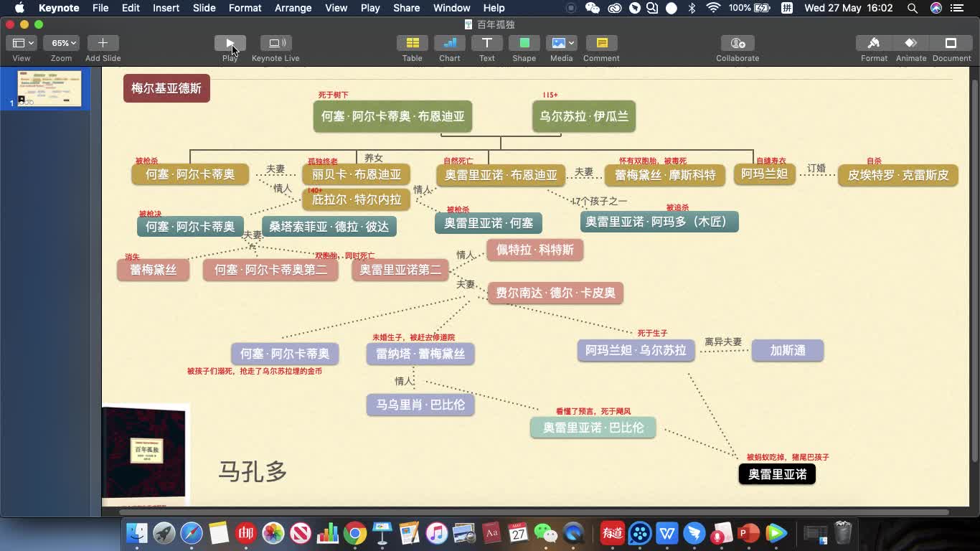Image resolution: width=980 pixels, height=551 pixels.
Task: Click the 奥雷里亚诺第二 box
Action: tap(400, 270)
